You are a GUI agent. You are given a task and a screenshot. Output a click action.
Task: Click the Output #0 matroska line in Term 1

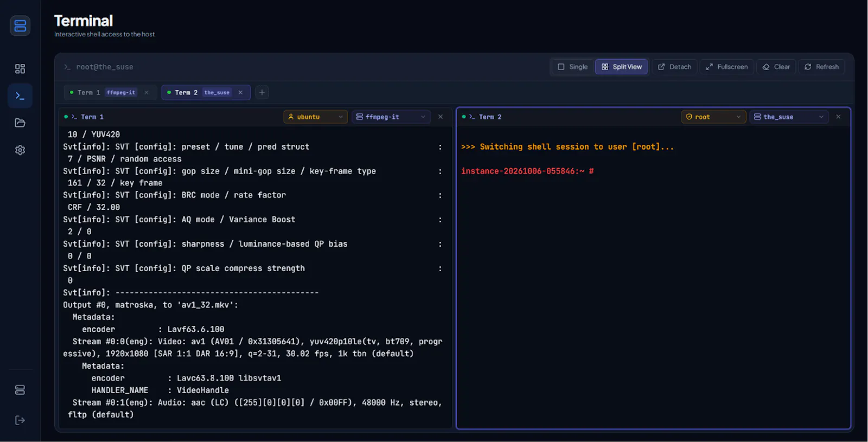[x=151, y=305]
